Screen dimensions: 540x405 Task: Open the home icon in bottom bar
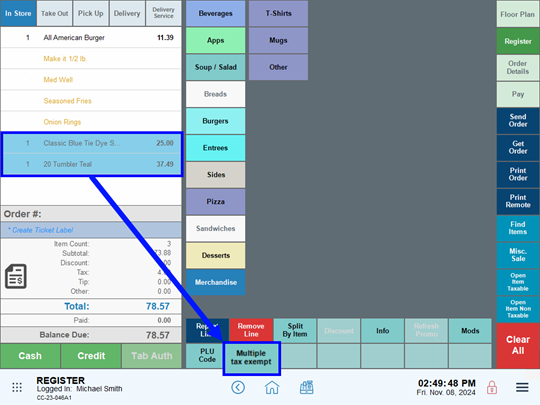272,387
